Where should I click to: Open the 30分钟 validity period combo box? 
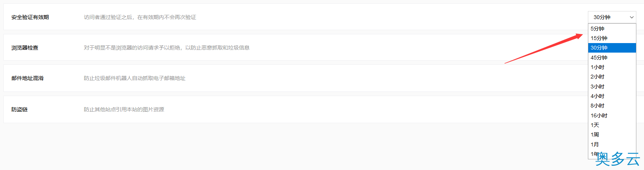(612, 17)
